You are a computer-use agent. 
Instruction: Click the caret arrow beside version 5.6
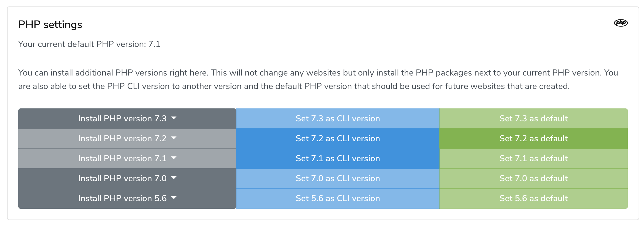[x=174, y=198]
